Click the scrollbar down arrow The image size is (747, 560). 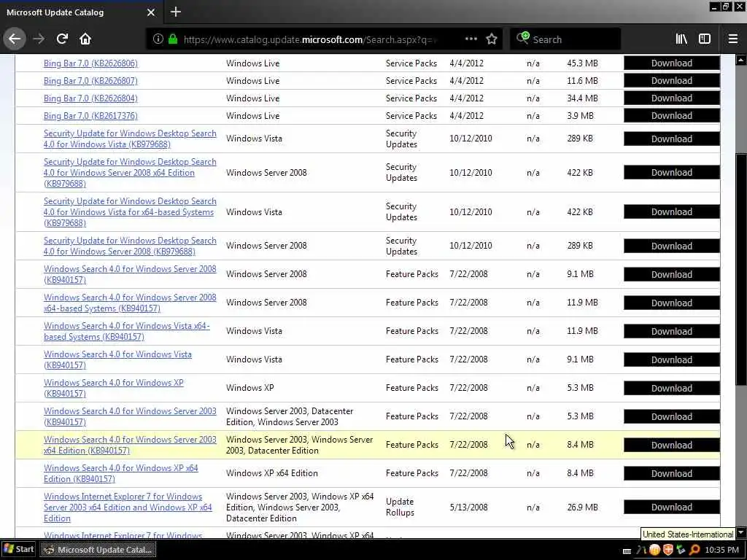coord(741,532)
